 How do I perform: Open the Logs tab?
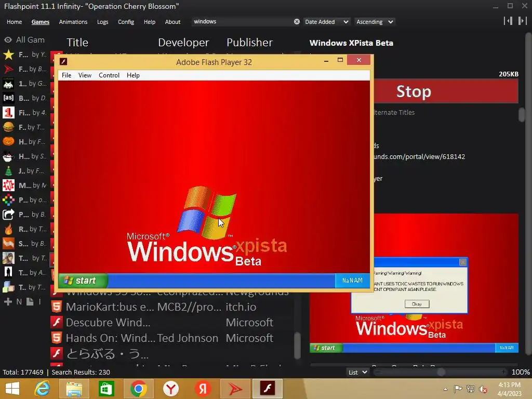pyautogui.click(x=102, y=22)
